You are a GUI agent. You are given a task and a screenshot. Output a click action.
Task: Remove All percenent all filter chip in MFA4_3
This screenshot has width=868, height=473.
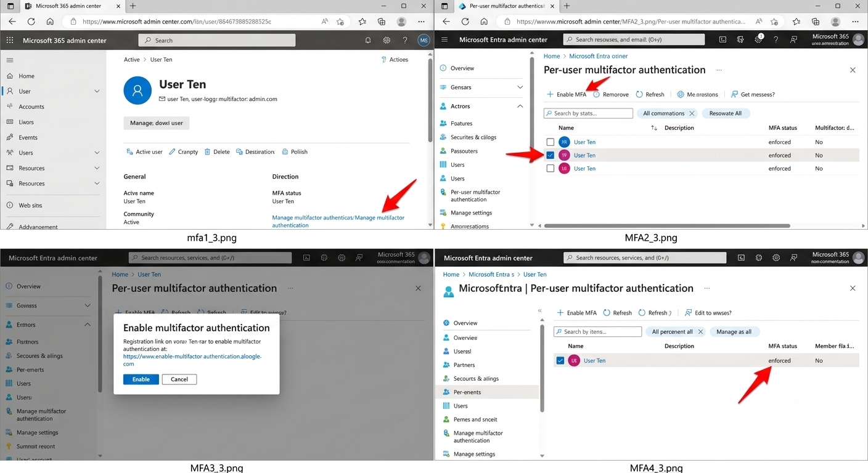pos(700,331)
